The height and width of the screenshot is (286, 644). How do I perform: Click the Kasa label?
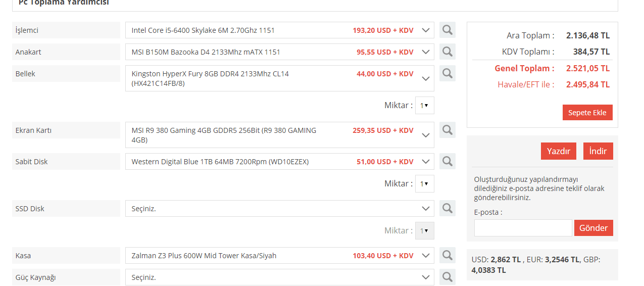23,256
